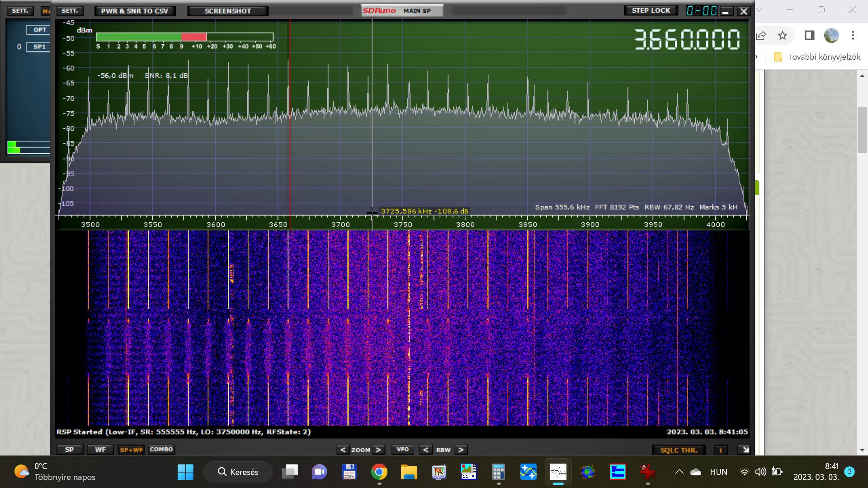Screen dimensions: 868x488
Task: Switch to WF waterfall view
Action: click(100, 450)
